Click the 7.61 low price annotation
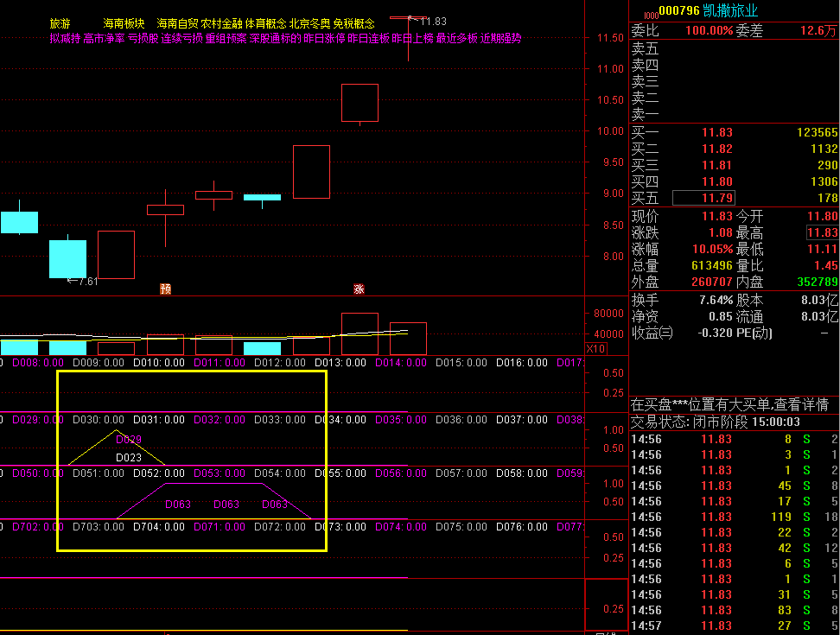The width and height of the screenshot is (840, 635). coord(82,281)
